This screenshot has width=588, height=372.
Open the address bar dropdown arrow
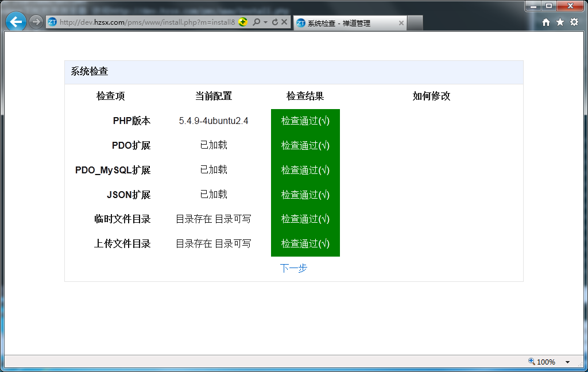[265, 22]
